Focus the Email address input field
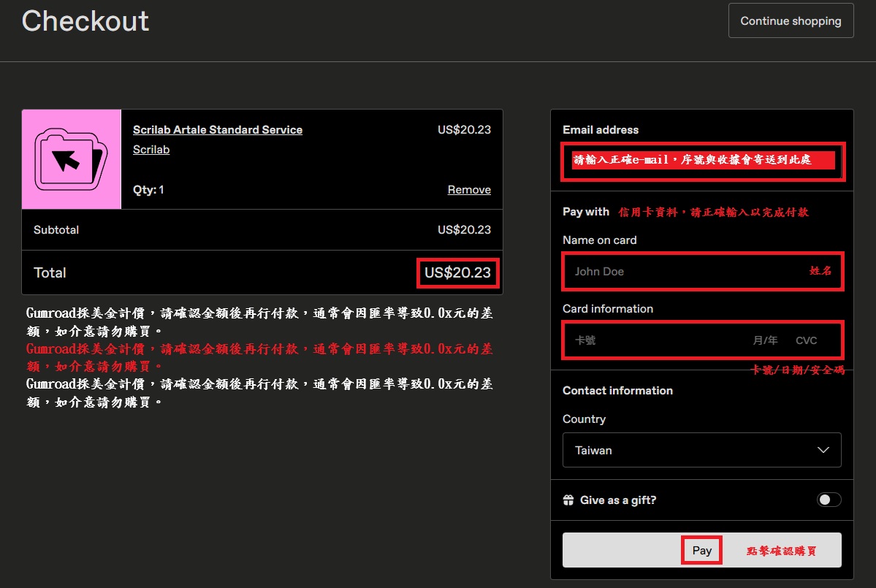The image size is (876, 588). (x=701, y=161)
